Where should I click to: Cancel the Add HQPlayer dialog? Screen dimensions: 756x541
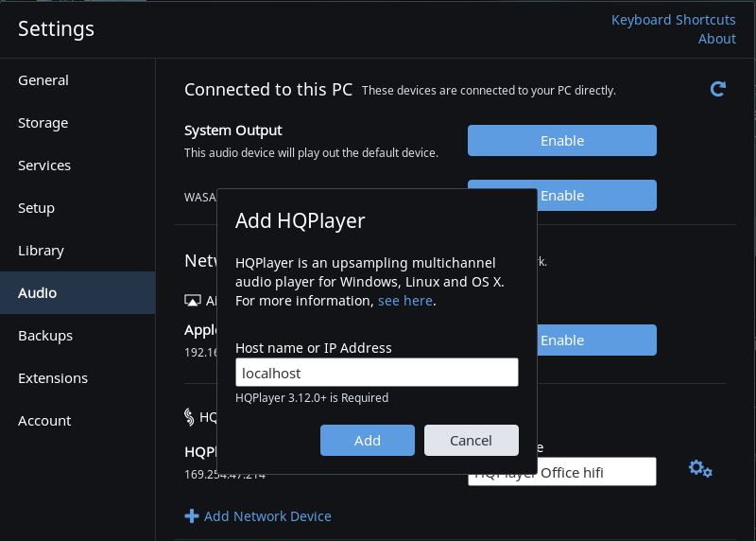pos(471,440)
